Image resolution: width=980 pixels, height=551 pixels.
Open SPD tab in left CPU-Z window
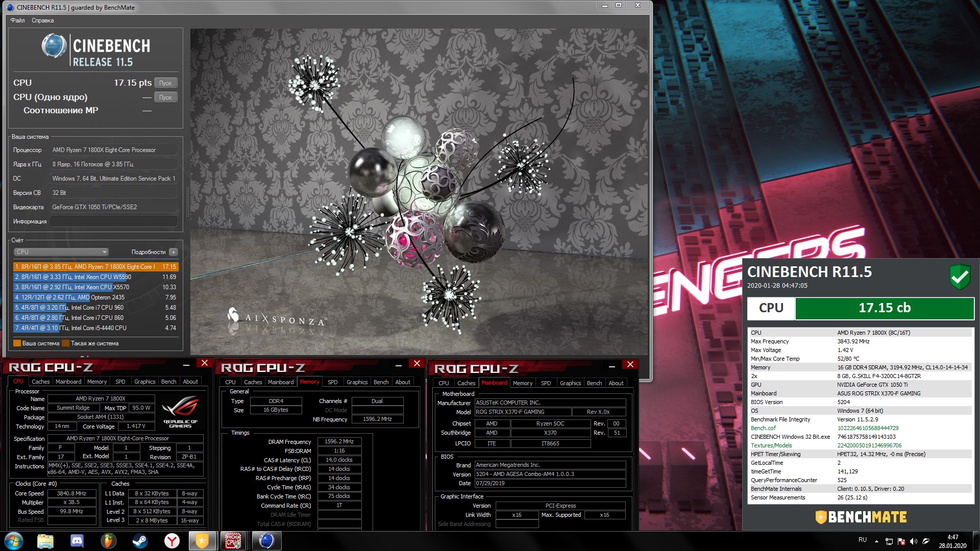coord(120,382)
